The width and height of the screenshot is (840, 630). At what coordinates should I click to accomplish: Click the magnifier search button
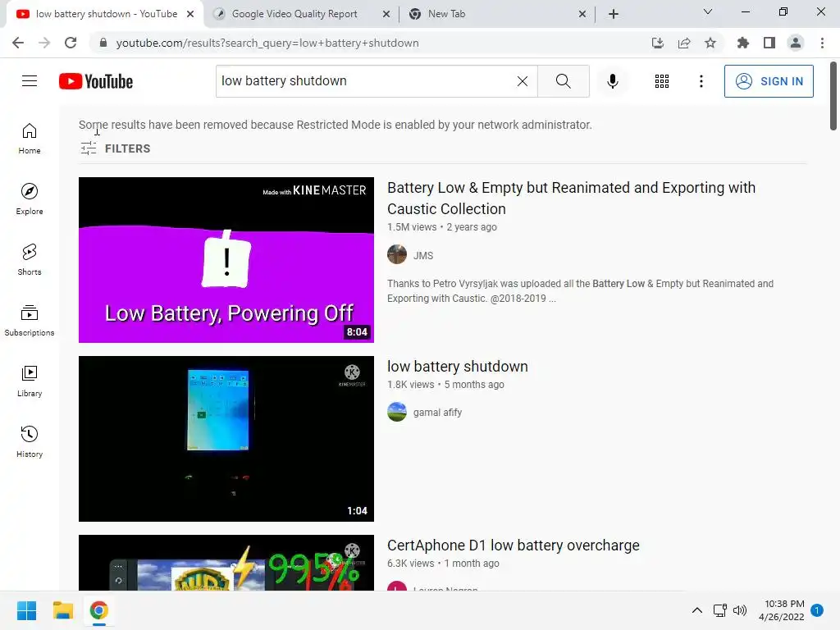pyautogui.click(x=563, y=81)
